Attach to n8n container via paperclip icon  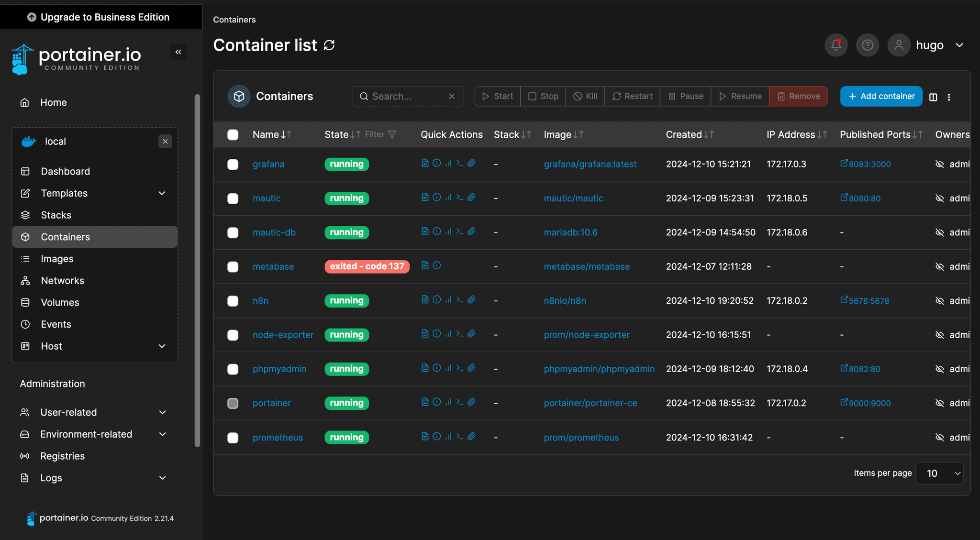(471, 299)
